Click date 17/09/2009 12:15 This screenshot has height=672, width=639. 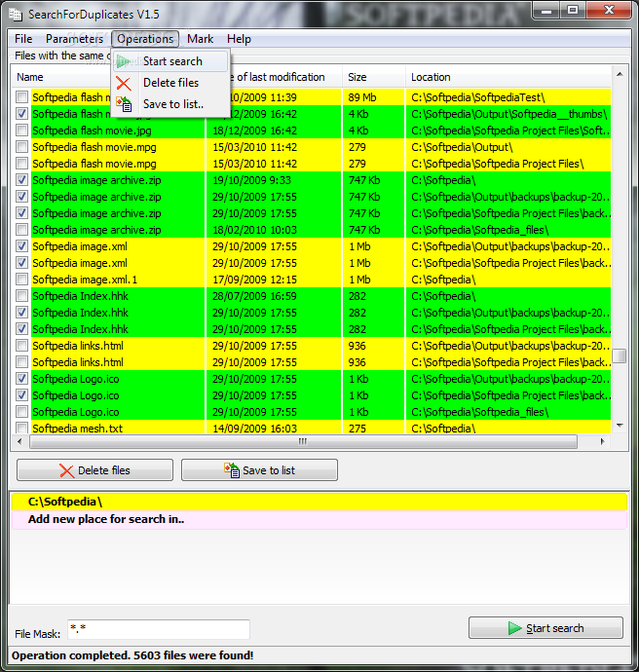pos(274,280)
